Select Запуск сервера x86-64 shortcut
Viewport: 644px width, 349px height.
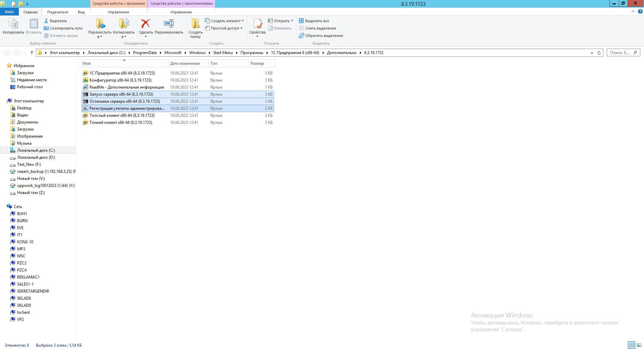(x=178, y=94)
